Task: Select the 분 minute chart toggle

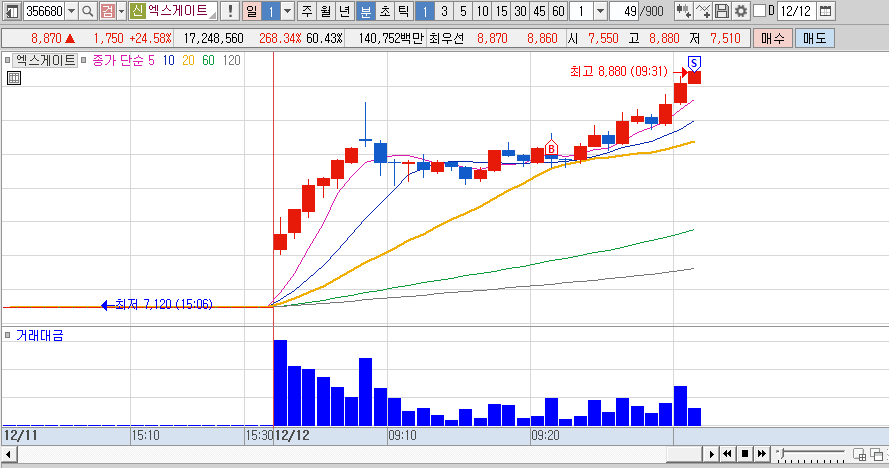Action: [366, 11]
